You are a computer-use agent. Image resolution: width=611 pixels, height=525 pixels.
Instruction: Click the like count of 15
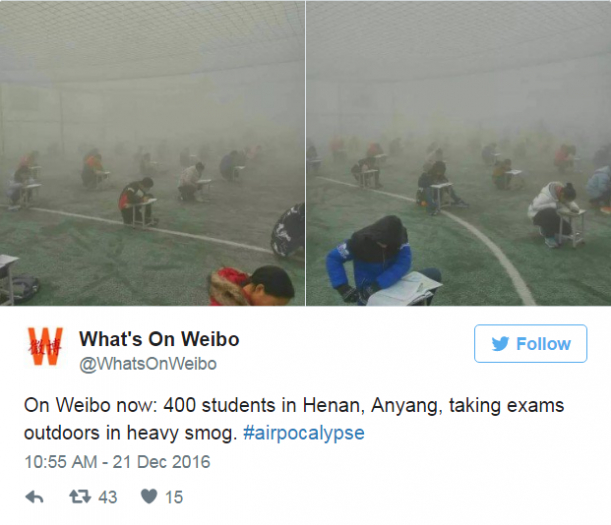[x=174, y=497]
